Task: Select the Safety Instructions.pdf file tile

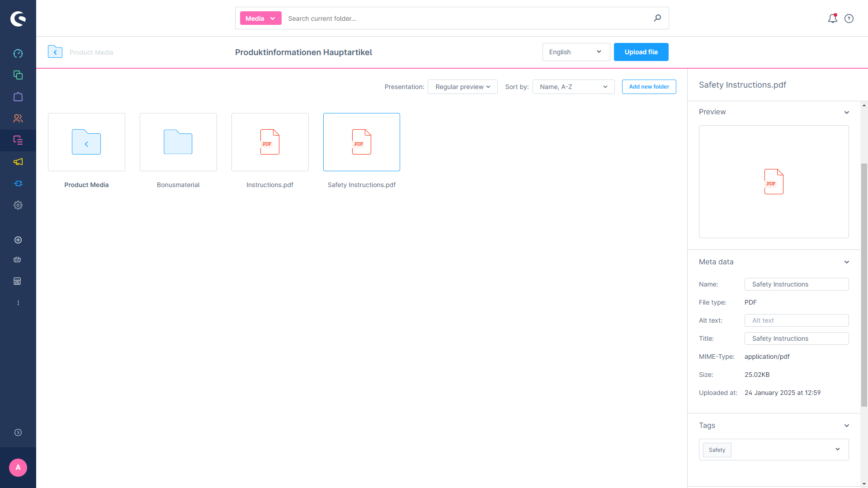Action: coord(362,142)
